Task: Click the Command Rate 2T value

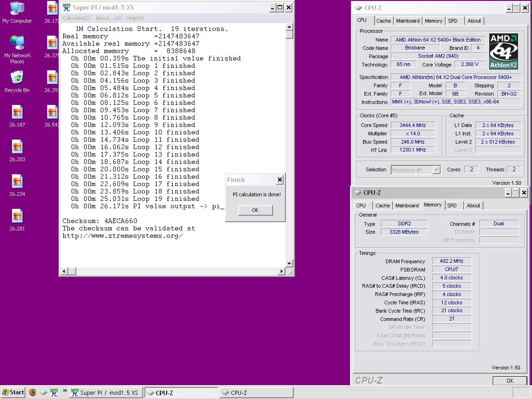Action: [452, 319]
